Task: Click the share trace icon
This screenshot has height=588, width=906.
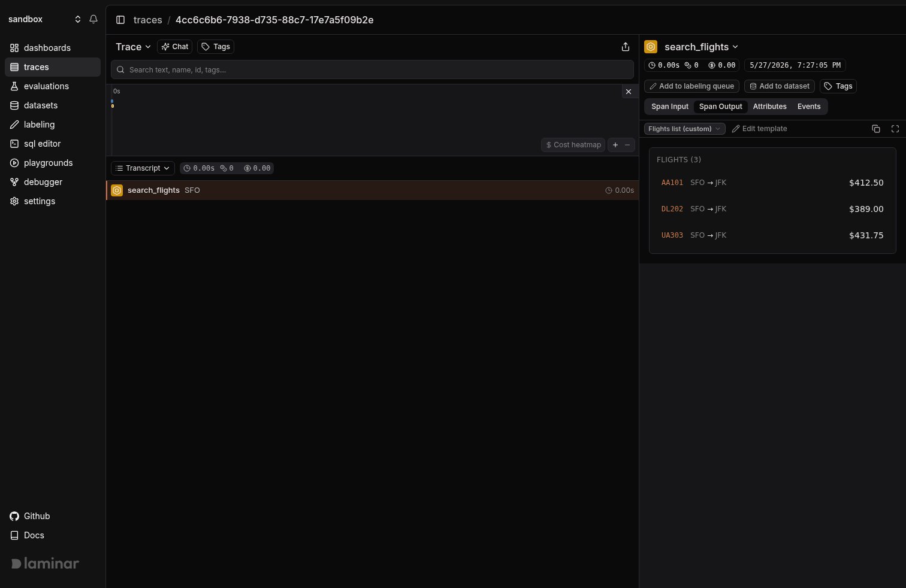Action: [x=626, y=47]
